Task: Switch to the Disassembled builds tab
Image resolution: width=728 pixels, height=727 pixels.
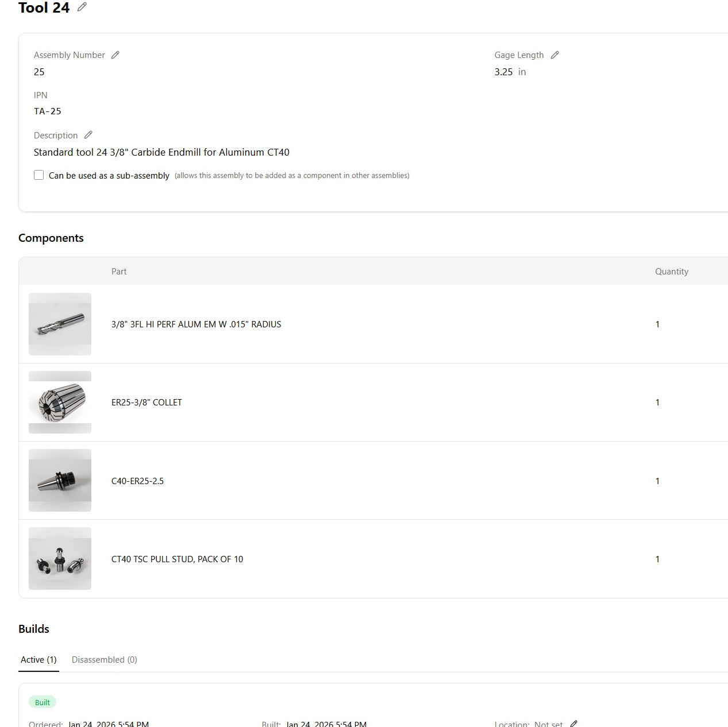Action: pos(104,659)
